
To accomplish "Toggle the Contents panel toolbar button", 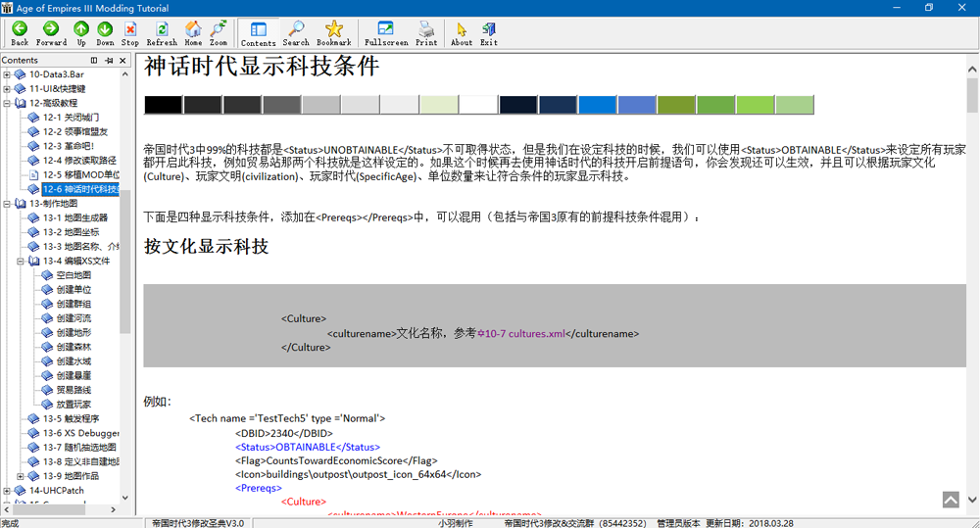I will pyautogui.click(x=258, y=33).
